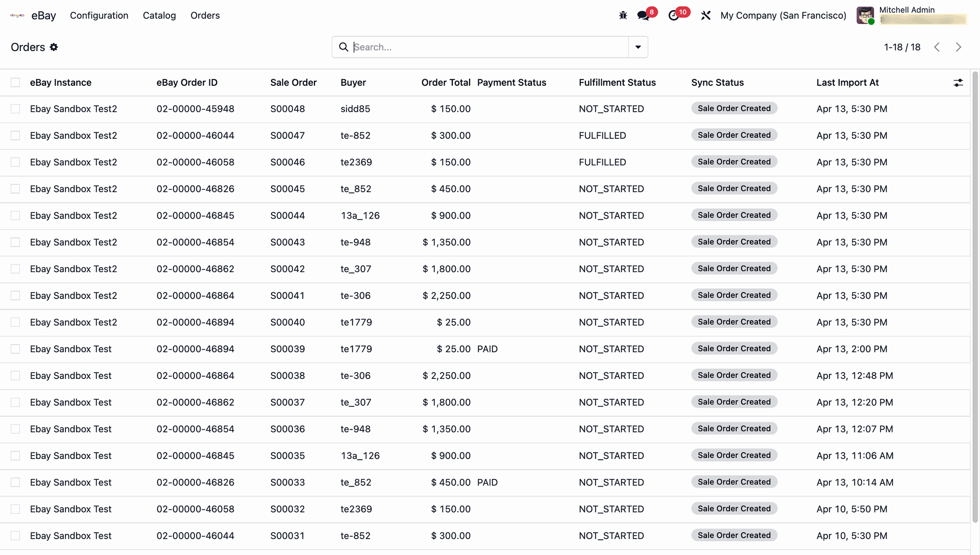Open Mitchell Admin user avatar menu
This screenshot has width=980, height=555.
(865, 15)
